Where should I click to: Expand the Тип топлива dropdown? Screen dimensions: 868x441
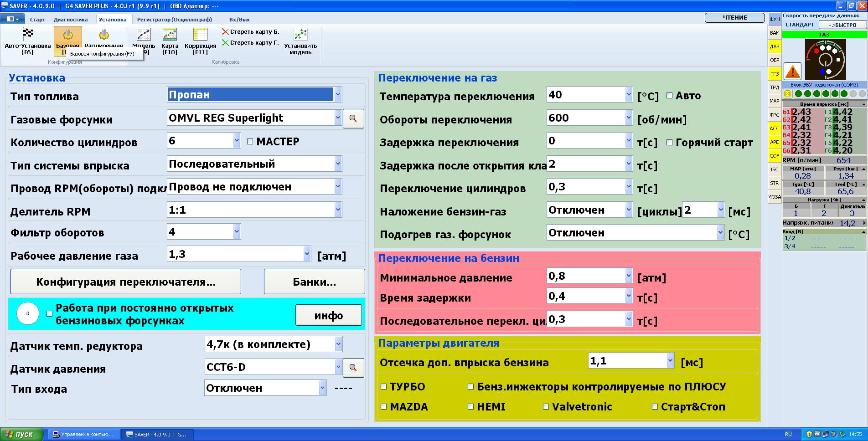(338, 95)
